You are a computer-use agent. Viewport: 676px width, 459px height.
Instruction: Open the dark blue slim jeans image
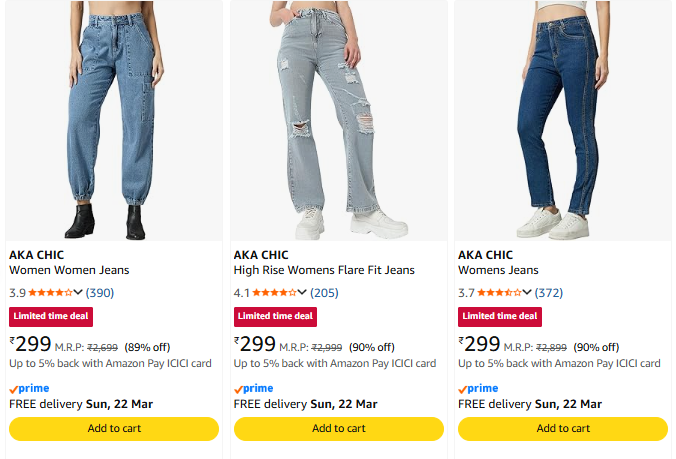(562, 120)
